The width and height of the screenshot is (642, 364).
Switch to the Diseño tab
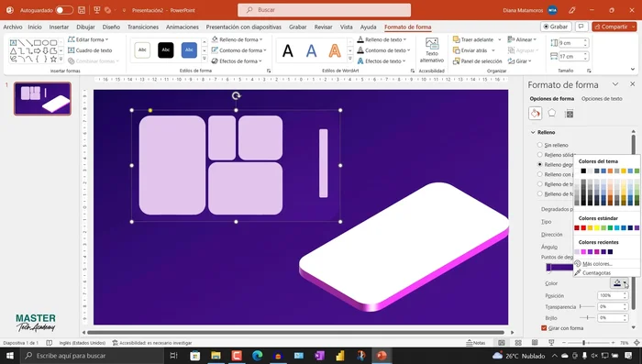(111, 27)
